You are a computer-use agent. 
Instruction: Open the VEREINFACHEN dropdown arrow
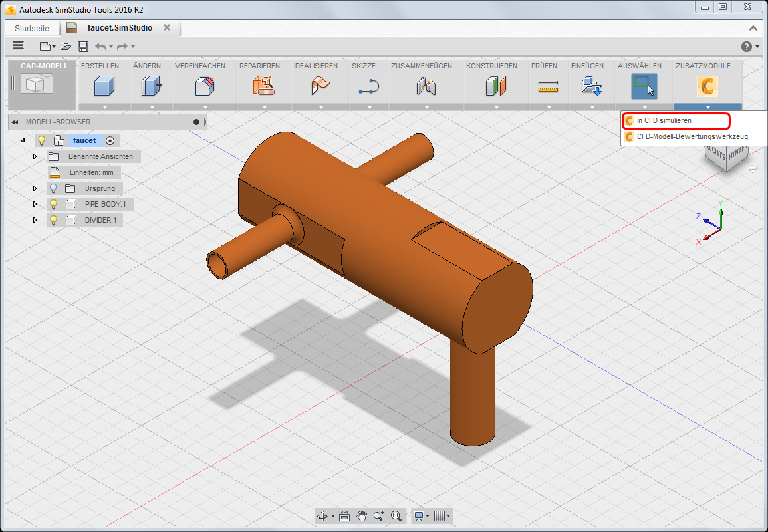click(x=205, y=107)
